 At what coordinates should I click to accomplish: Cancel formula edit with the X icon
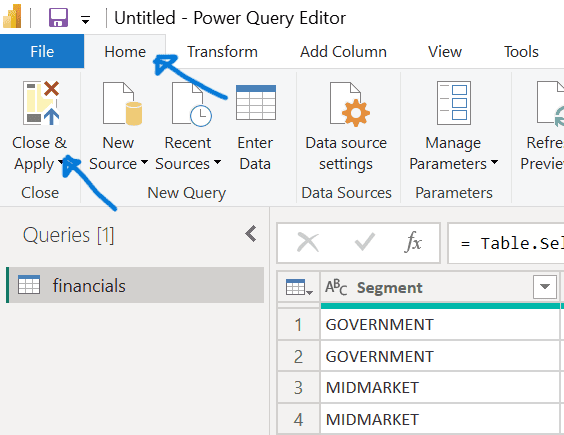[x=308, y=243]
